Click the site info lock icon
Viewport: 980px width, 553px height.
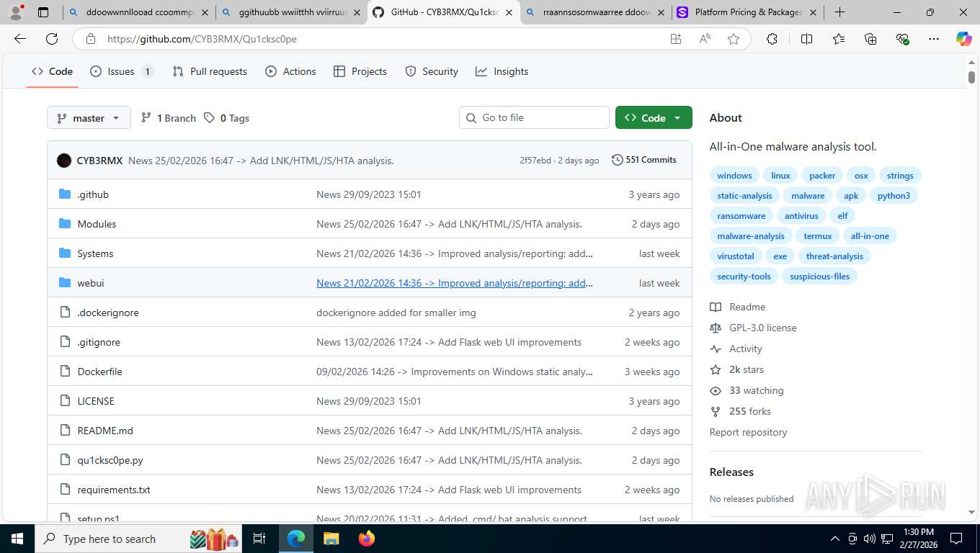click(x=90, y=39)
